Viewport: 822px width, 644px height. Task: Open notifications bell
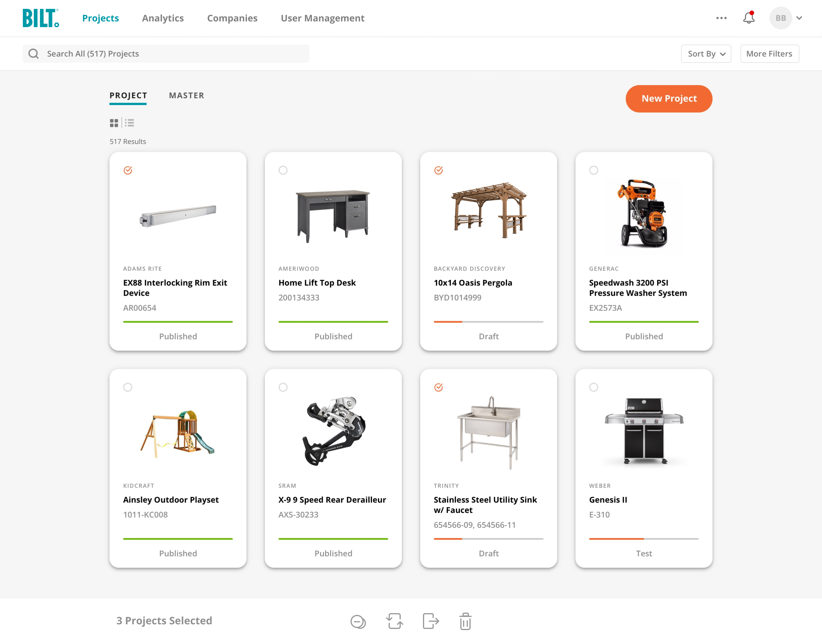tap(749, 18)
